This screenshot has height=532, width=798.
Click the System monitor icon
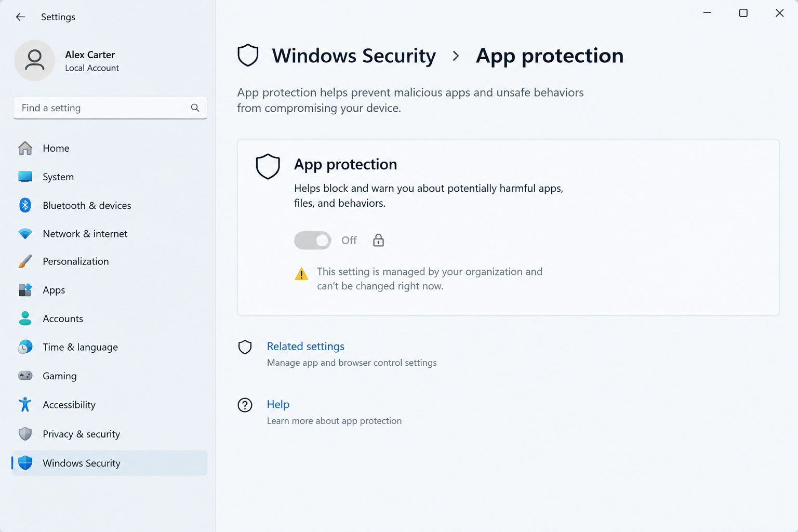(25, 177)
